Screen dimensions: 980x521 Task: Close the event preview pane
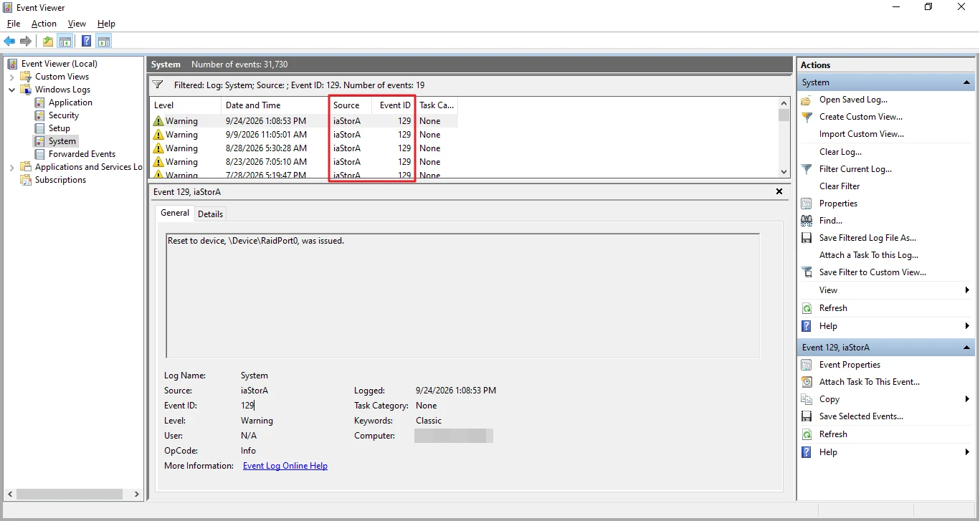coord(779,192)
